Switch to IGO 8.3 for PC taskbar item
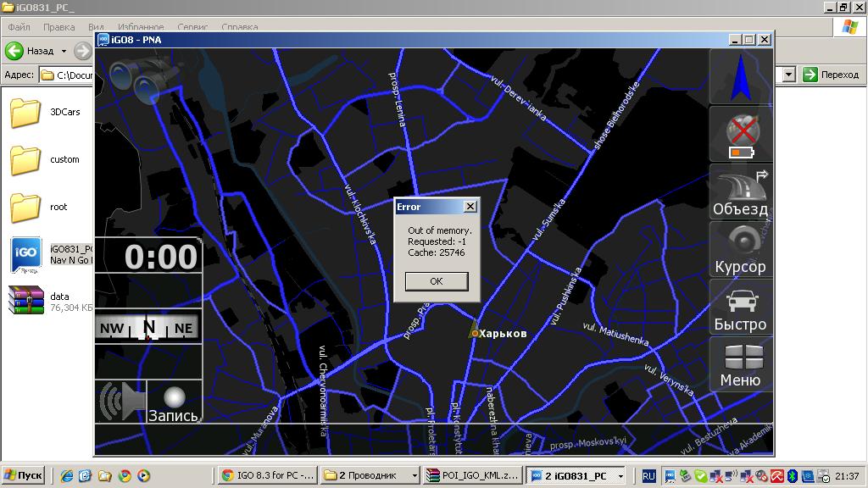 point(267,475)
